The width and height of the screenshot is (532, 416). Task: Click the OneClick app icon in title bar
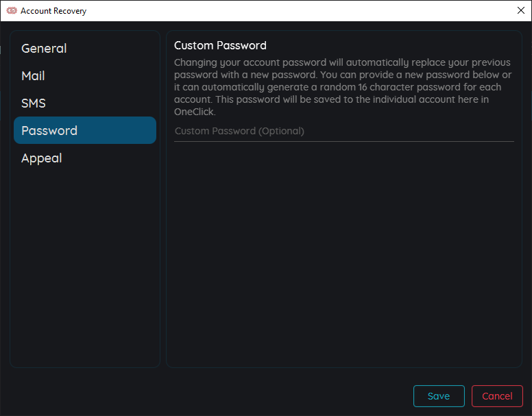[12, 10]
